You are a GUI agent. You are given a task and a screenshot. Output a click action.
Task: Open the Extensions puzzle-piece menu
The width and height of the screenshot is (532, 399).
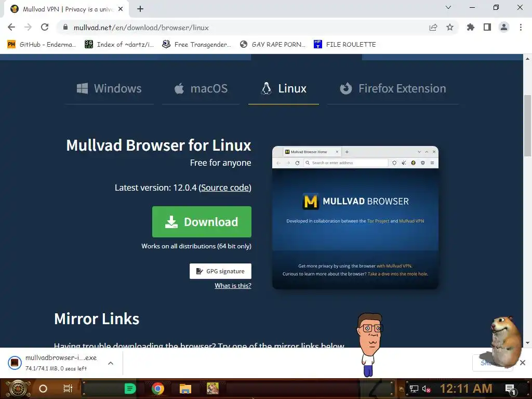pyautogui.click(x=470, y=27)
